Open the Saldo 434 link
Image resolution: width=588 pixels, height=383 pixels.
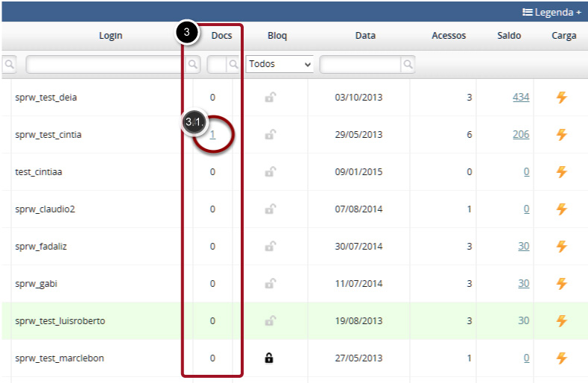[520, 98]
